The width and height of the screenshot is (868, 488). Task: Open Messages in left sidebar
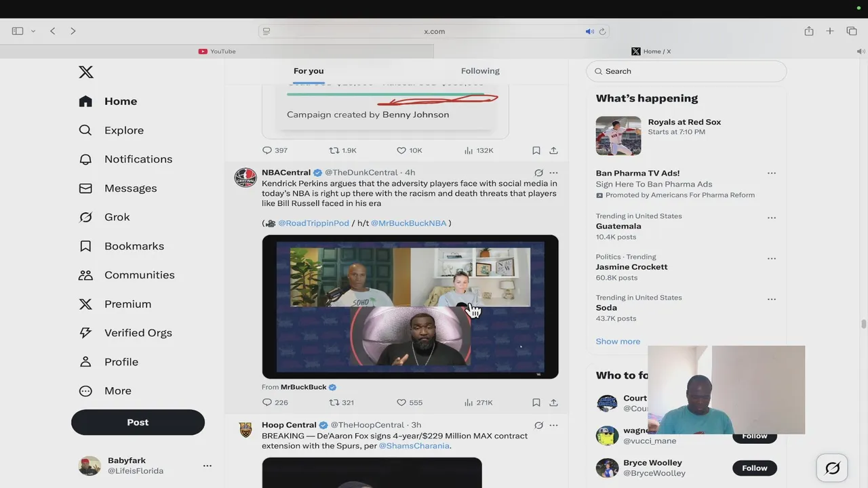[117, 188]
